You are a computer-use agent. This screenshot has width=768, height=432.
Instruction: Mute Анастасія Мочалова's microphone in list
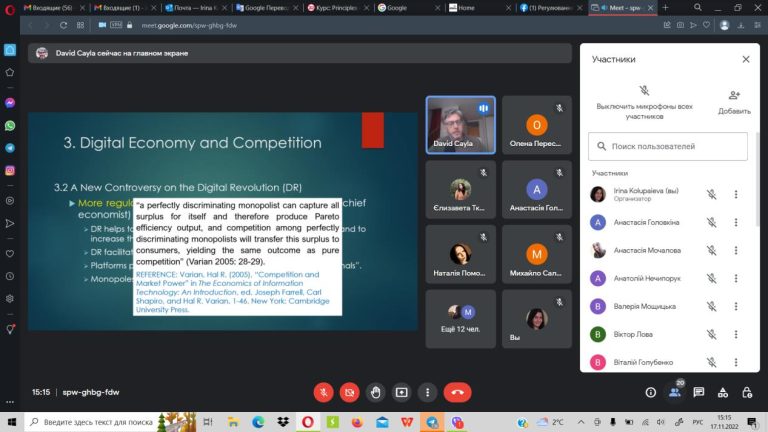click(712, 250)
